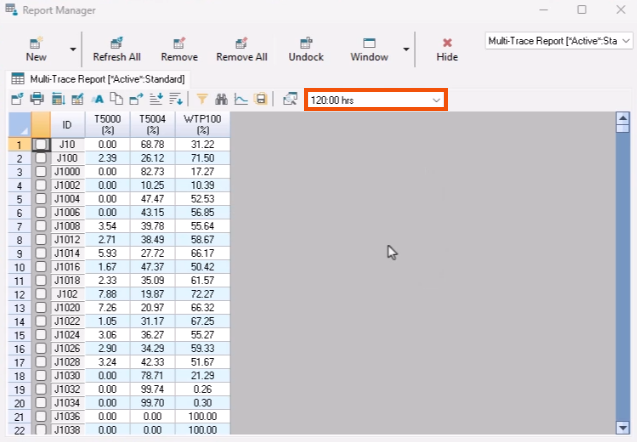
Task: Click the J1012 ID cell
Action: click(x=67, y=240)
